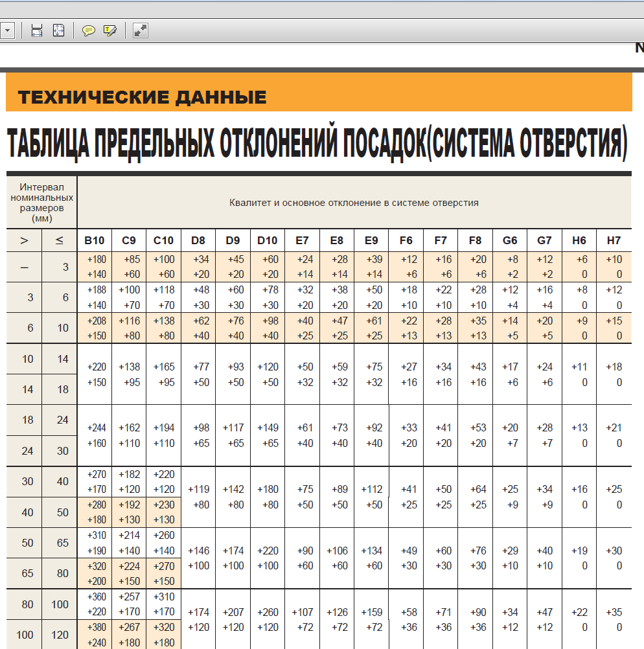Click the +149 value in D10 column

click(268, 427)
